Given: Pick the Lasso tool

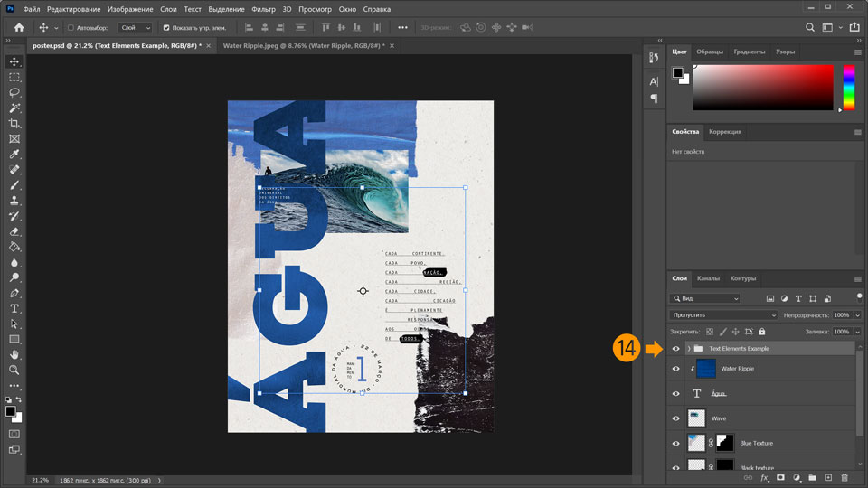Looking at the screenshot, I should (x=14, y=92).
